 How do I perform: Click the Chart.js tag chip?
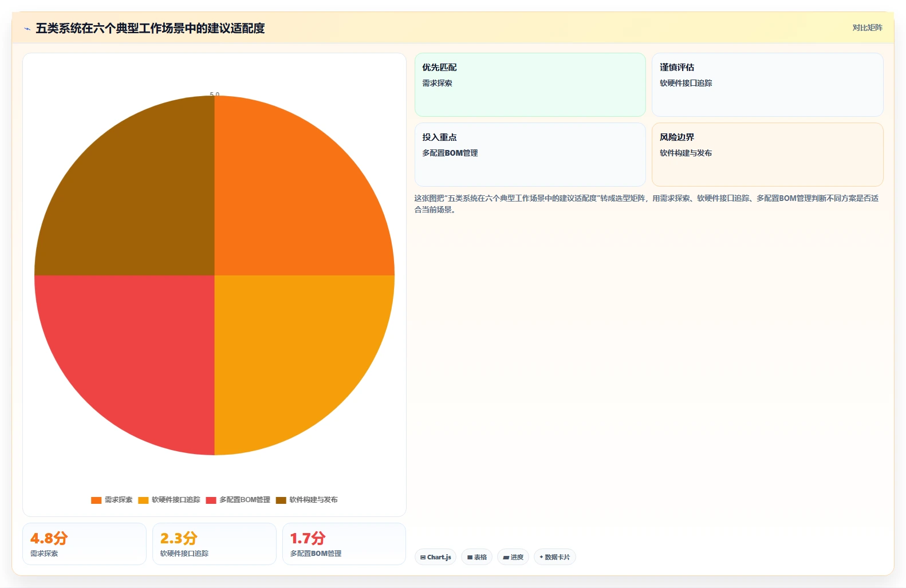pyautogui.click(x=435, y=557)
